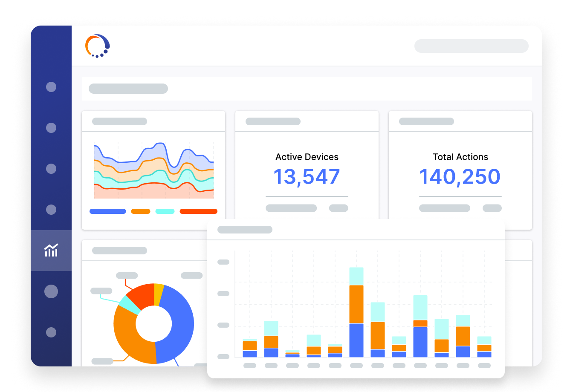The height and width of the screenshot is (392, 573).
Task: Click the topmost circular sidebar icon
Action: (x=51, y=87)
